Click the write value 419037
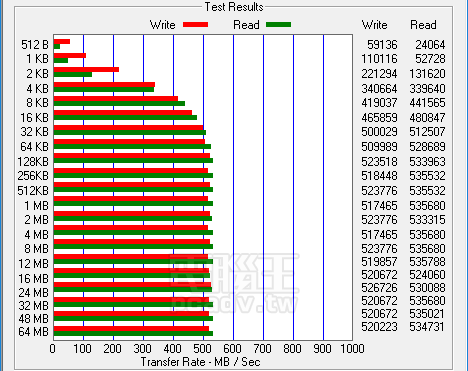 point(380,103)
